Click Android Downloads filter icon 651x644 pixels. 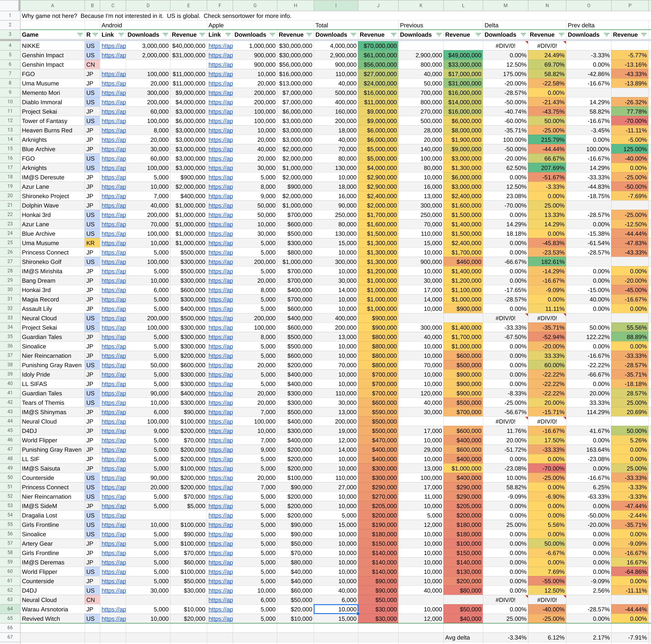[x=166, y=35]
